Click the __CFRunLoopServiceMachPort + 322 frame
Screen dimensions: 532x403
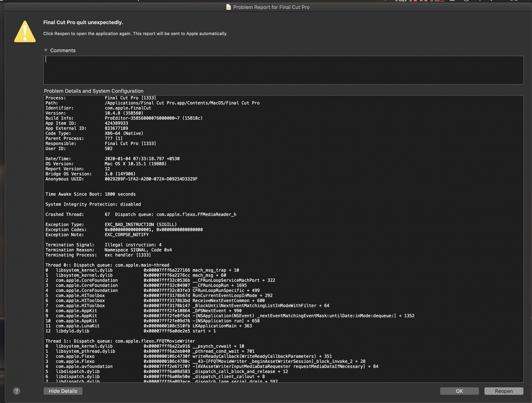pyautogui.click(x=160, y=280)
